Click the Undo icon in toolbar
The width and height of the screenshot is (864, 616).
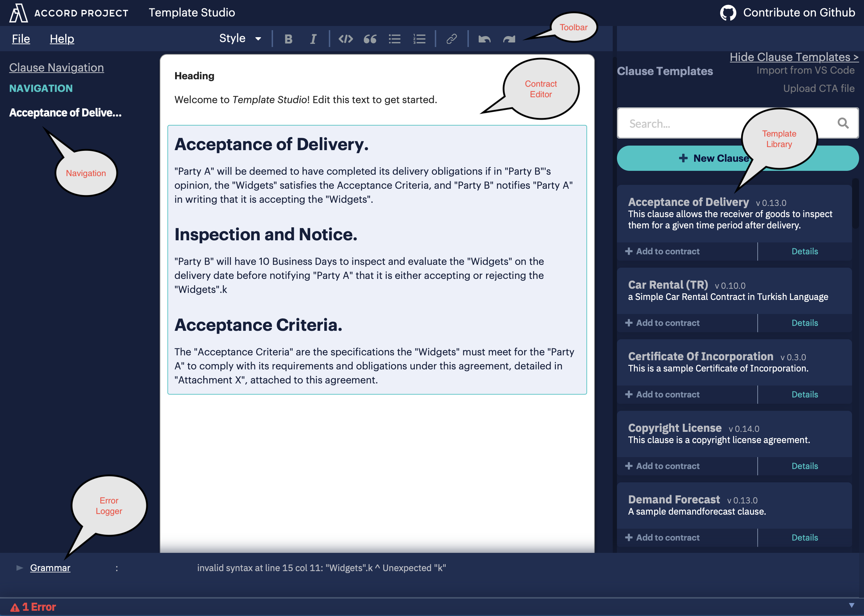(x=483, y=39)
